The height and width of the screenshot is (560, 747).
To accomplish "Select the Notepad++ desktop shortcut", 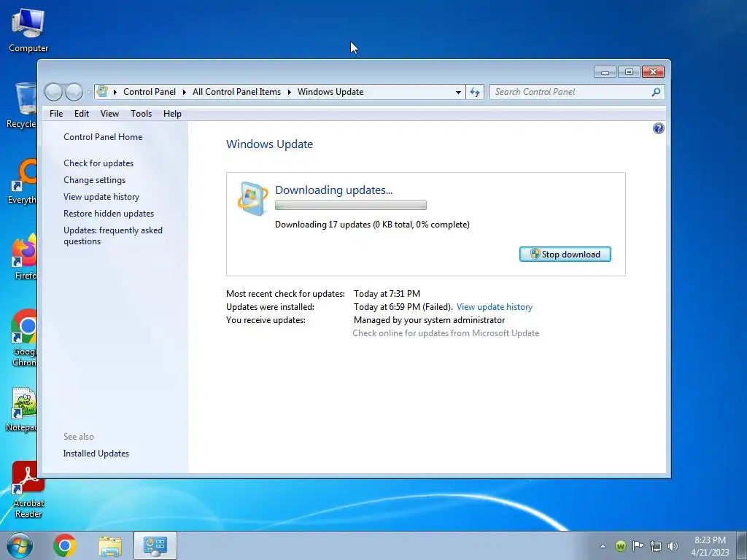I will 21,410.
